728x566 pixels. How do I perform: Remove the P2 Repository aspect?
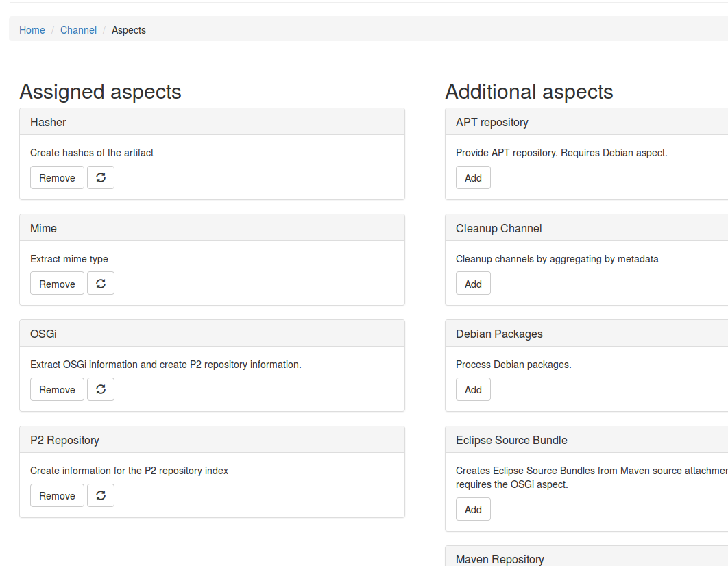point(57,495)
